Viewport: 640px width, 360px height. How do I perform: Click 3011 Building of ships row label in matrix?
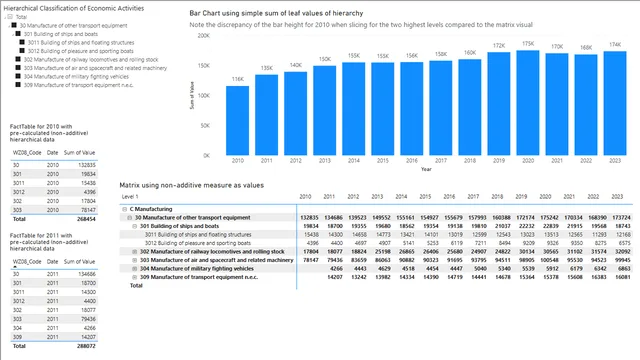[x=198, y=235]
